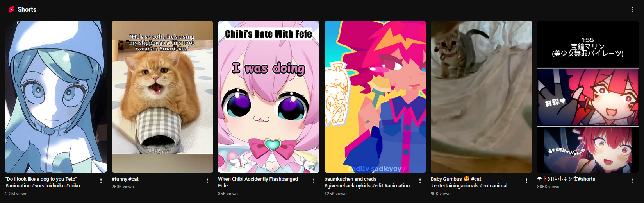Image resolution: width=644 pixels, height=203 pixels.
Task: Click the YouTube Shorts logo icon
Action: click(11, 9)
